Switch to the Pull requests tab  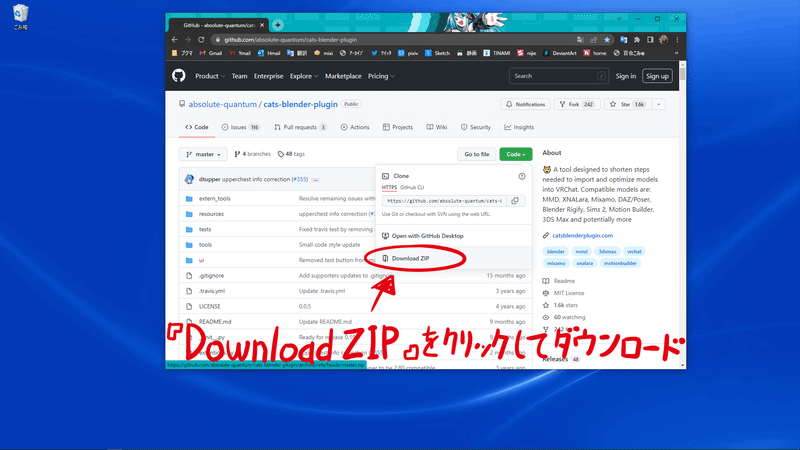click(300, 127)
